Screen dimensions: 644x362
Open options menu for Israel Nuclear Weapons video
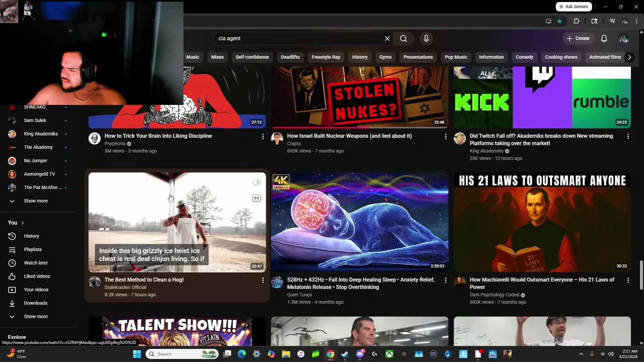[x=445, y=136]
